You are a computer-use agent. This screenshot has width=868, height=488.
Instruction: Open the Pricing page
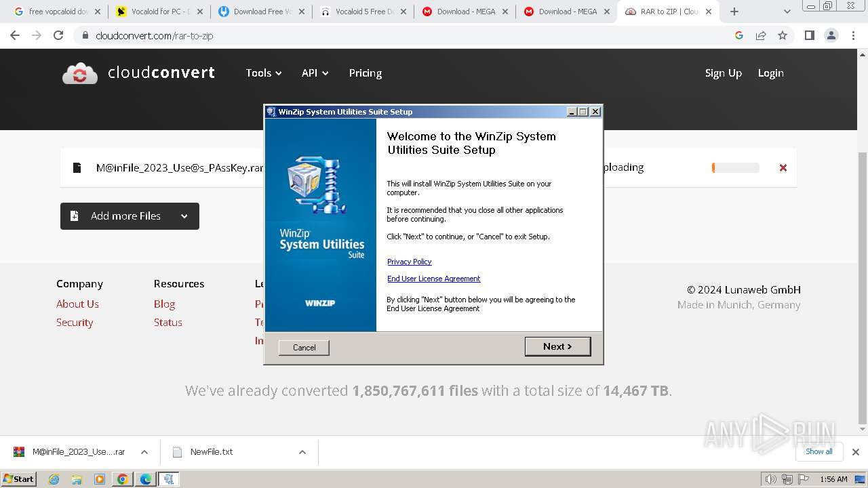click(x=366, y=73)
